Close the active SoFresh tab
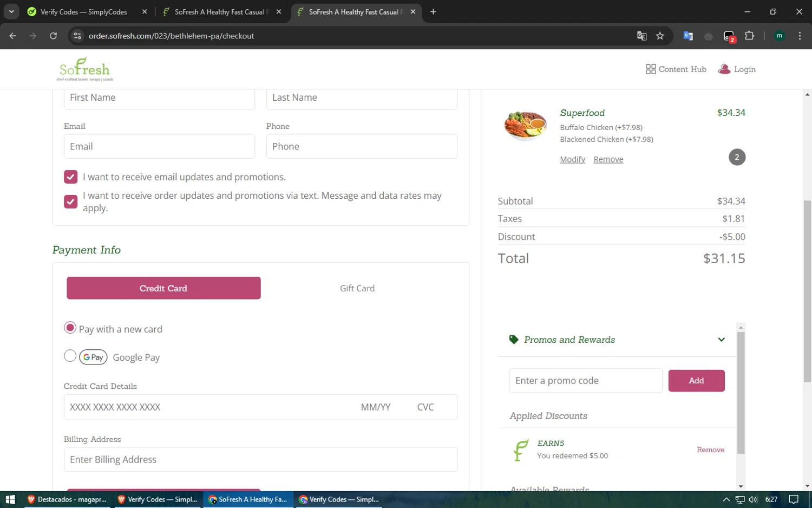 (413, 11)
